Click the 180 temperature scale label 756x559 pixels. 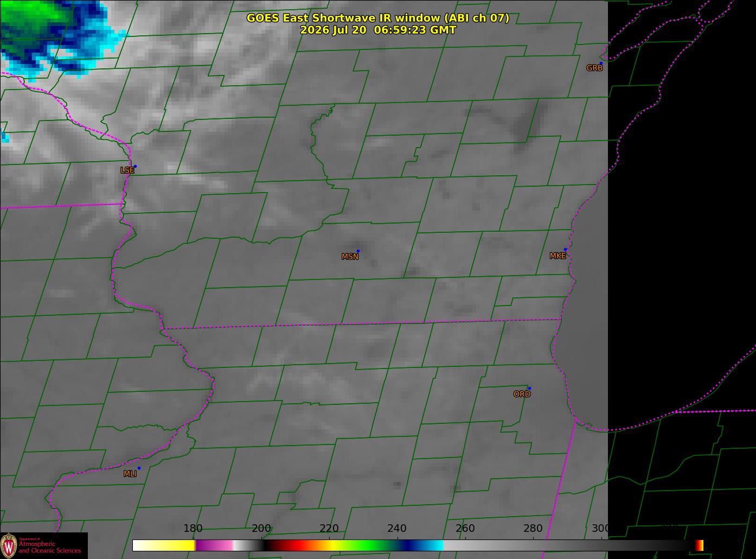[x=193, y=528]
